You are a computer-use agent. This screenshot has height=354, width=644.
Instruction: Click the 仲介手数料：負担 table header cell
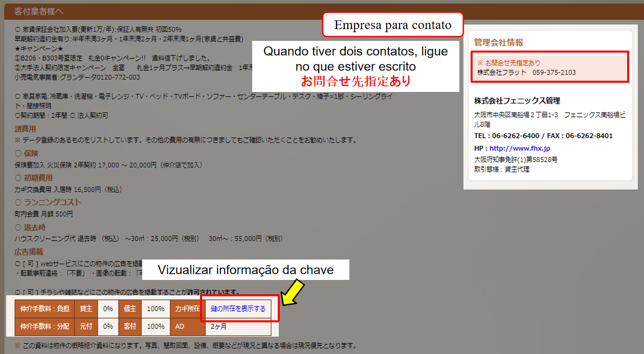[x=45, y=309]
